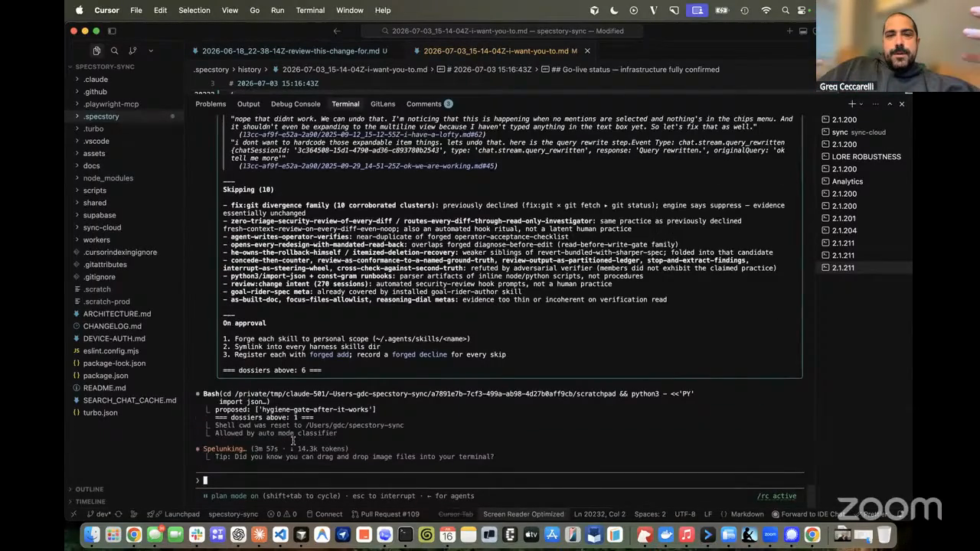Toggle the primary sidebar layout icon
The image size is (980, 551).
112,31
